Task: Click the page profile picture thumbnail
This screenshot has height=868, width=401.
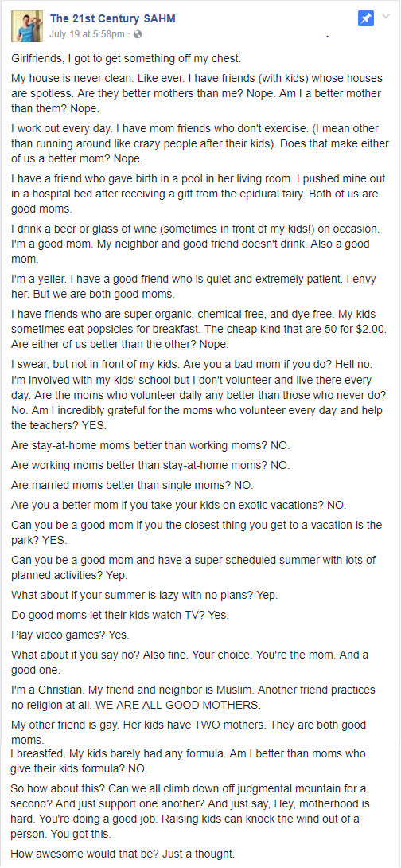Action: pyautogui.click(x=27, y=26)
